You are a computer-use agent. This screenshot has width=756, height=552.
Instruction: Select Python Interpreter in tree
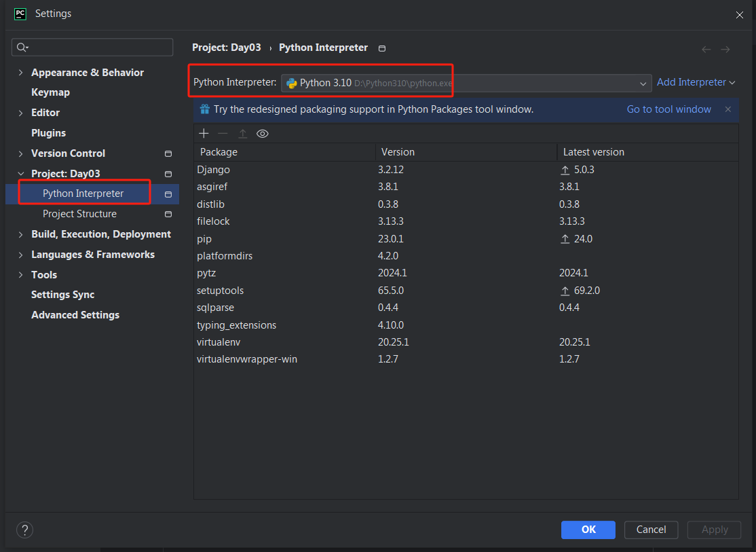(x=83, y=194)
